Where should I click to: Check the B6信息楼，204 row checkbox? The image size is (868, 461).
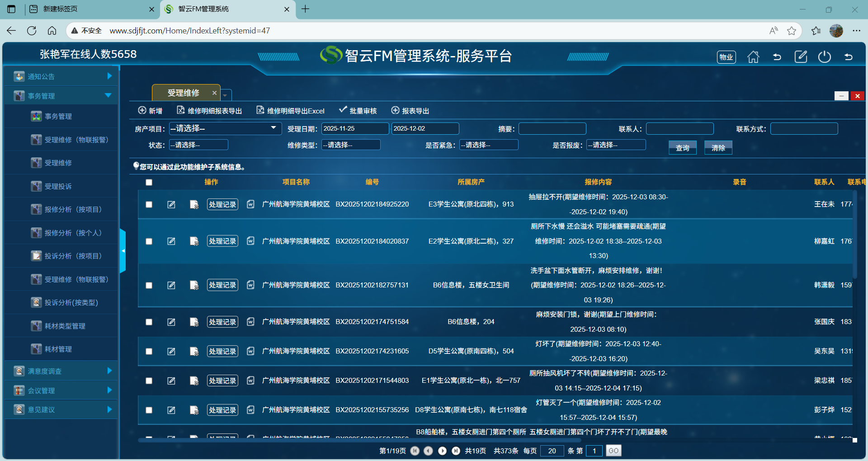[x=149, y=322]
